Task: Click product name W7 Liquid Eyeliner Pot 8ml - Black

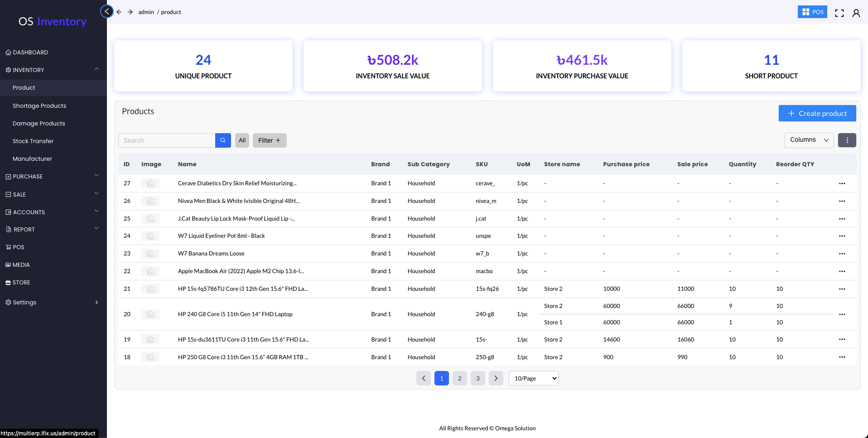Action: click(x=222, y=236)
